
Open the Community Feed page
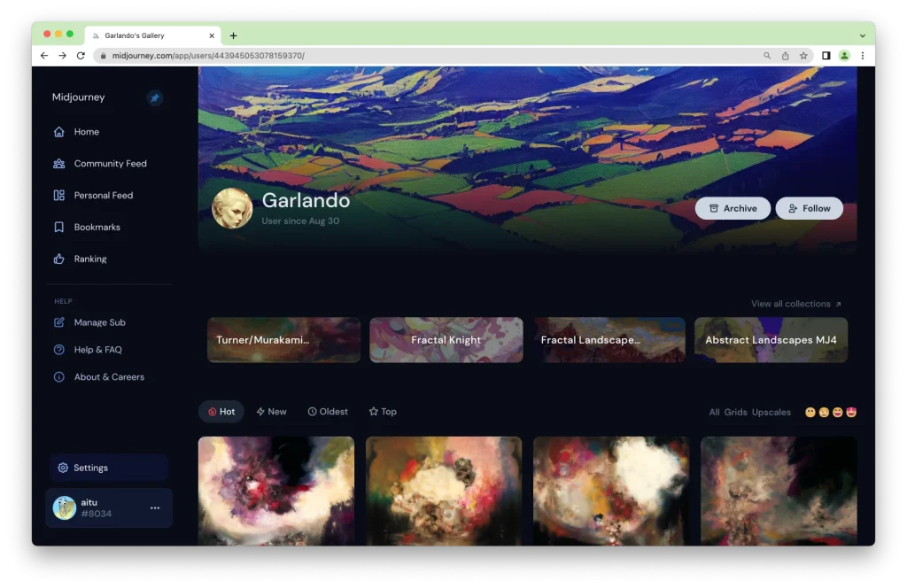point(110,164)
